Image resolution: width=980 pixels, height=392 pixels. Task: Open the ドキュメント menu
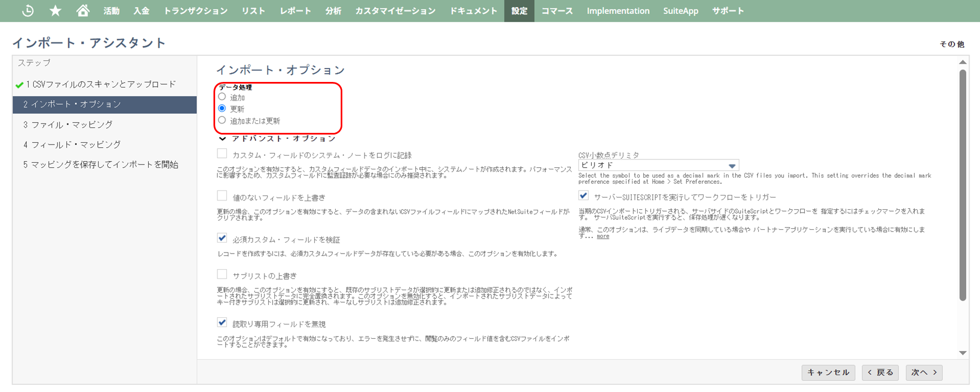[473, 11]
